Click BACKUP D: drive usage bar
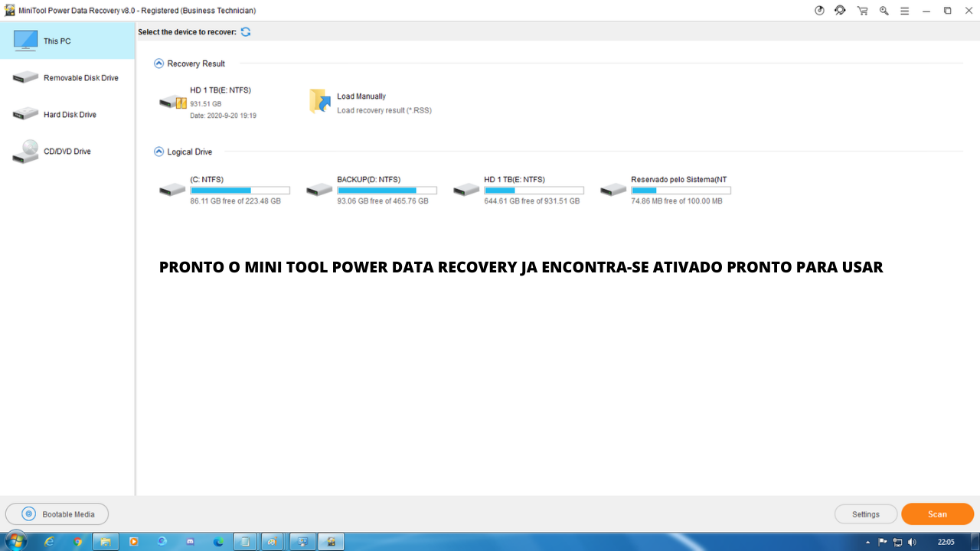 [387, 190]
